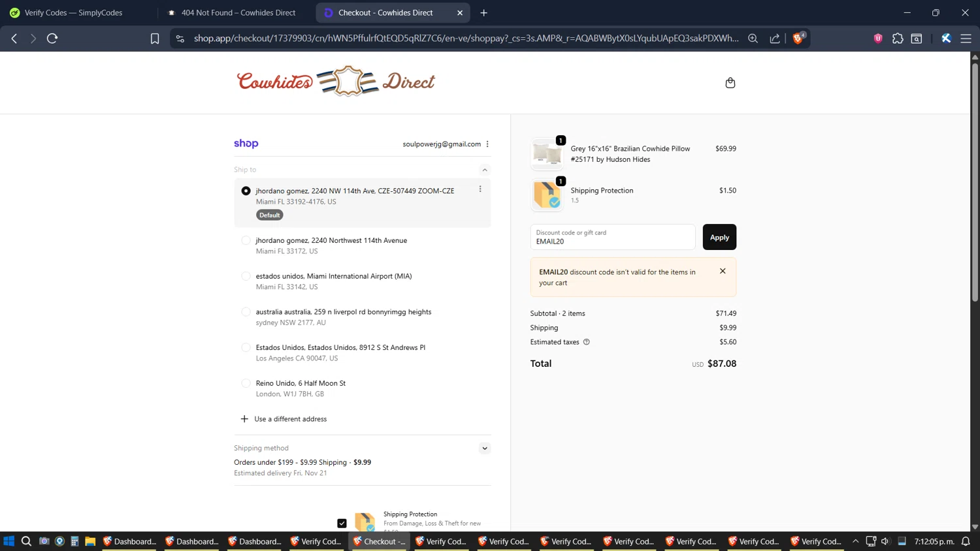Viewport: 980px width, 551px height.
Task: Open the shopping bag cart icon
Action: coord(730,83)
